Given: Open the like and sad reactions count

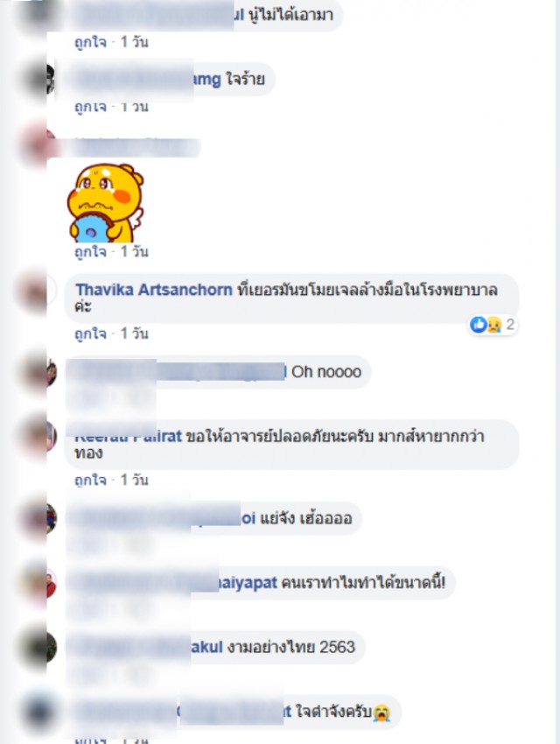Looking at the screenshot, I should tap(493, 325).
